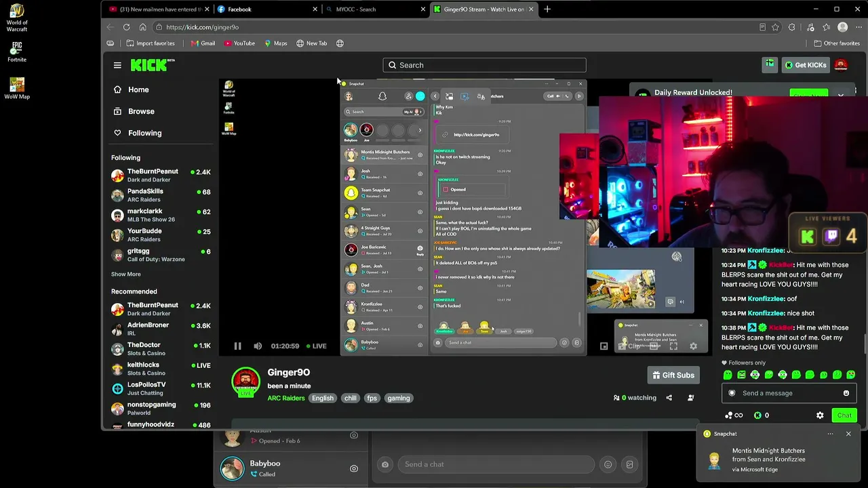Select the English tag
Viewport: 868px width, 488px height.
click(x=323, y=399)
